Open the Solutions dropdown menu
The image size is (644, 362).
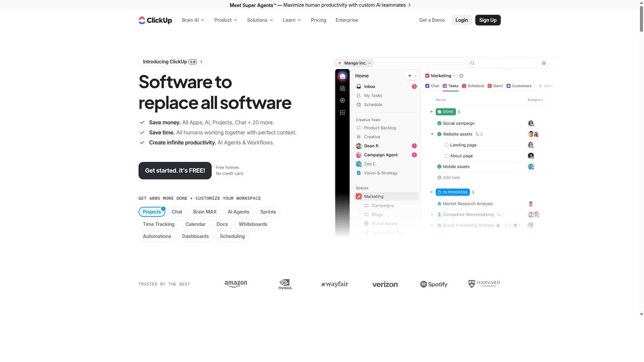tap(260, 20)
